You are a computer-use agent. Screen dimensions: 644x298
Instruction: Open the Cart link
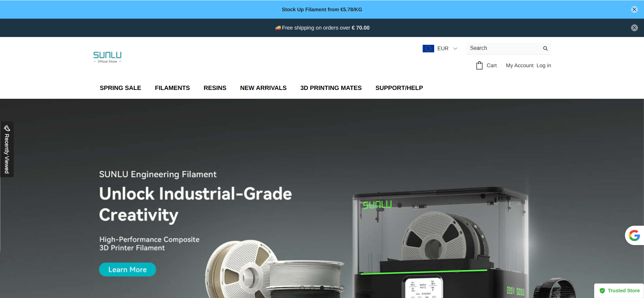[x=492, y=66]
